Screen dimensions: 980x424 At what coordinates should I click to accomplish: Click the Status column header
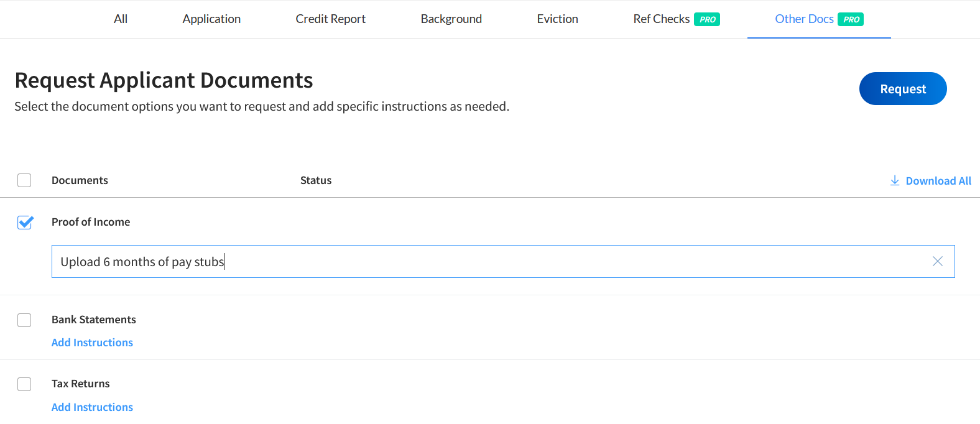(316, 180)
